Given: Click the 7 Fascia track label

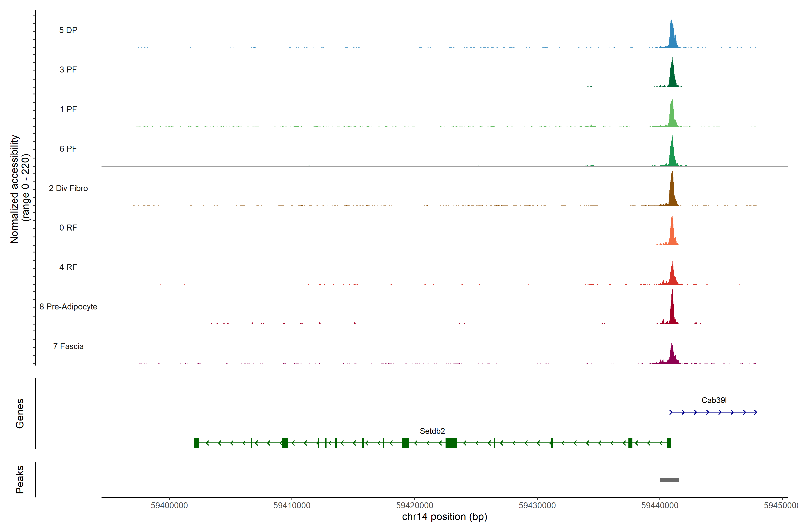Looking at the screenshot, I should [68, 346].
